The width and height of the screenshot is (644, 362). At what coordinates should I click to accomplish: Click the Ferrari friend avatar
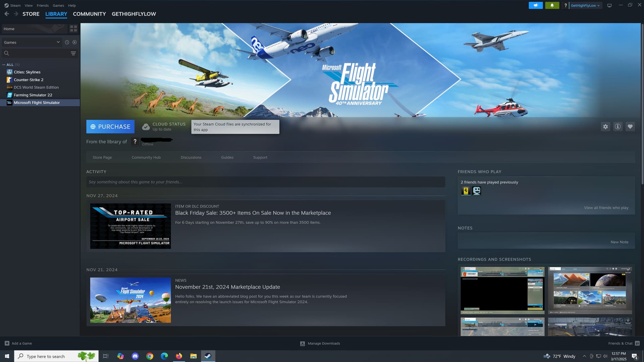pyautogui.click(x=466, y=191)
